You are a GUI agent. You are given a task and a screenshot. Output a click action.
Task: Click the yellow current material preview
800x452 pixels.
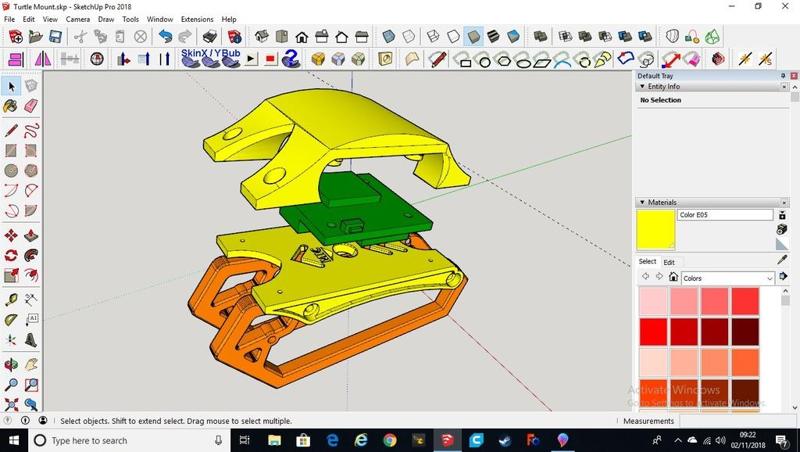(x=656, y=230)
